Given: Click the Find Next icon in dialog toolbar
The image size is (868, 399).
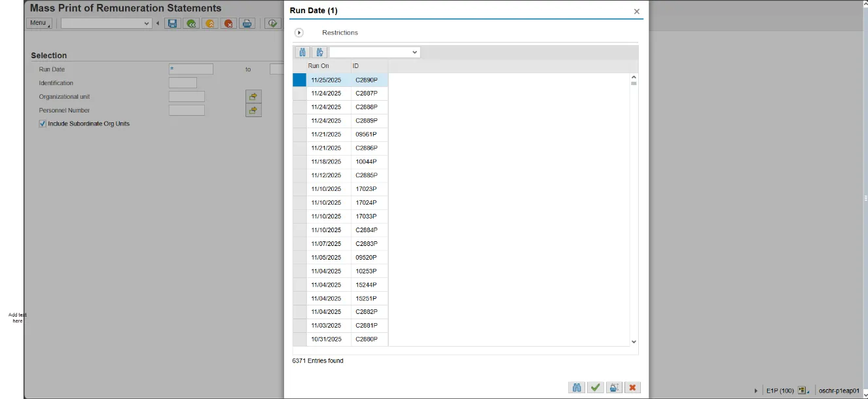Looking at the screenshot, I should pos(319,52).
